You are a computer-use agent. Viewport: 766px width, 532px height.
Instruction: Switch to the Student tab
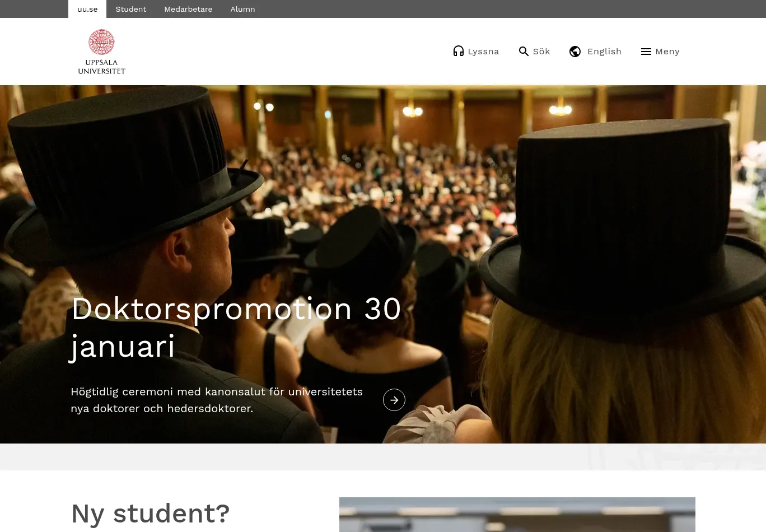(x=130, y=9)
